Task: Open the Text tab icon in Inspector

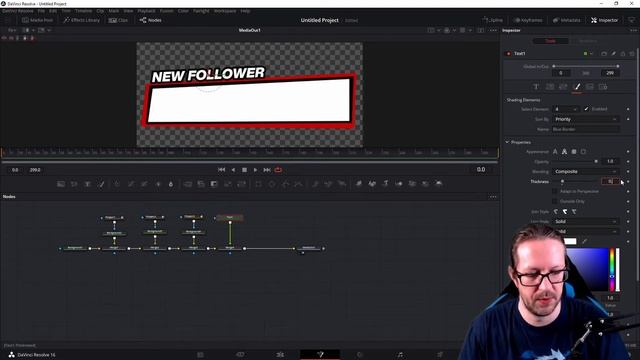Action: point(536,87)
